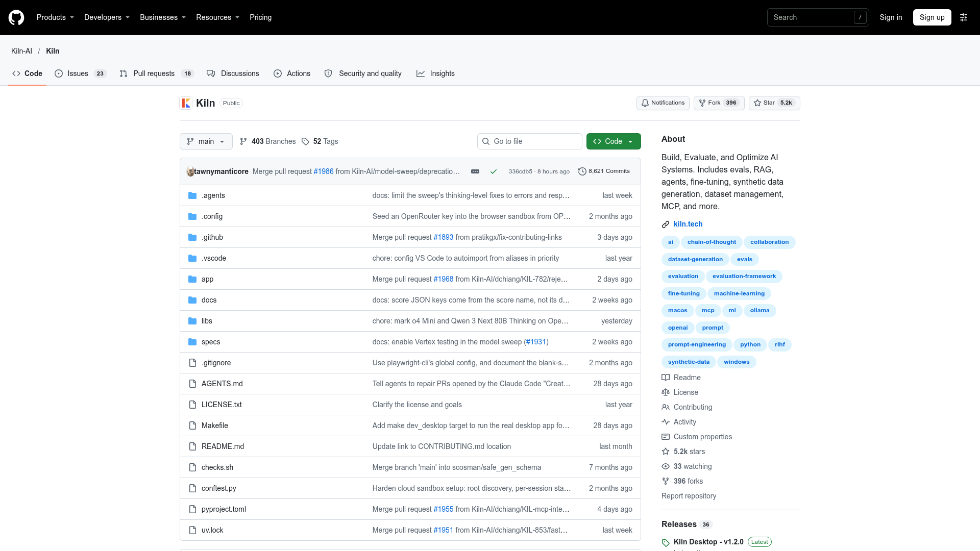The height and width of the screenshot is (551, 980).
Task: Click the Sign up button
Action: (932, 17)
